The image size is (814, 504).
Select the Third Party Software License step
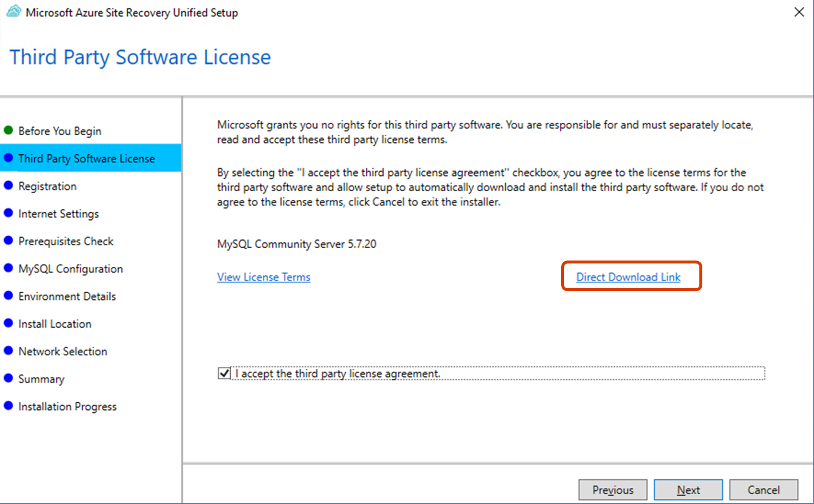(91, 158)
